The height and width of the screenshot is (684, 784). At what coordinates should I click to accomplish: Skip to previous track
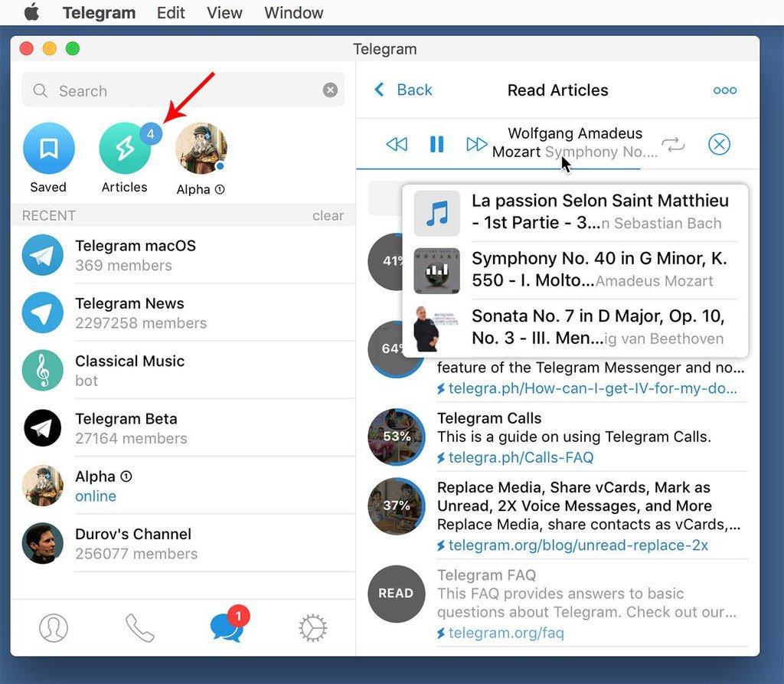(x=397, y=145)
